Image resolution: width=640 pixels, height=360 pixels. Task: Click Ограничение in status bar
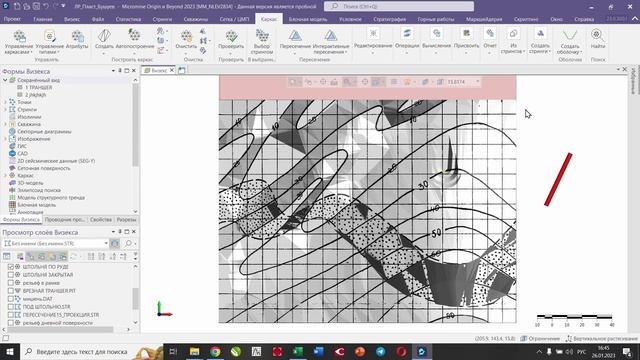pos(540,339)
